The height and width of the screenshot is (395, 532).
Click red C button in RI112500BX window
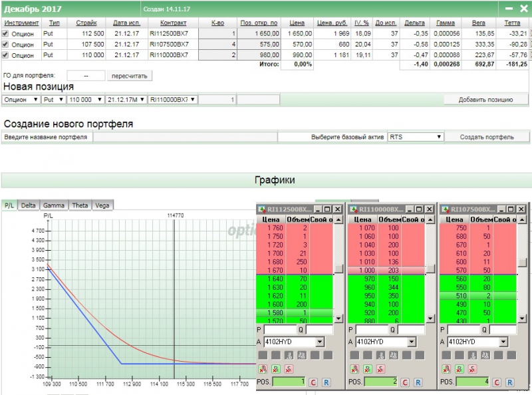(x=314, y=382)
